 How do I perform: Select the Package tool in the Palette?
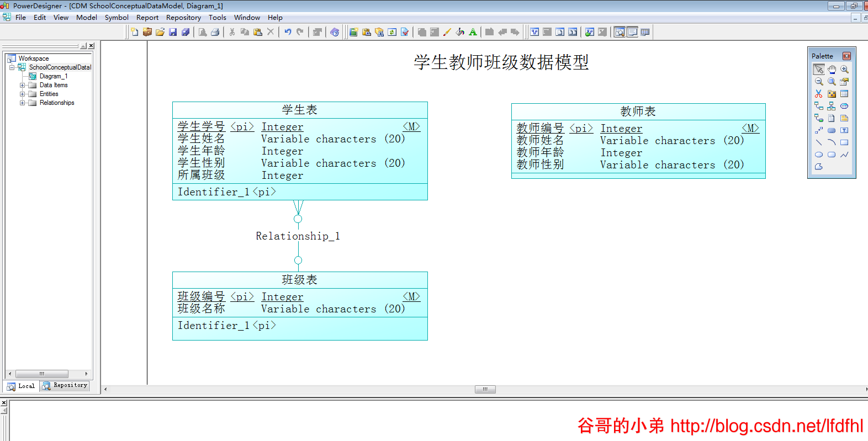coord(832,94)
